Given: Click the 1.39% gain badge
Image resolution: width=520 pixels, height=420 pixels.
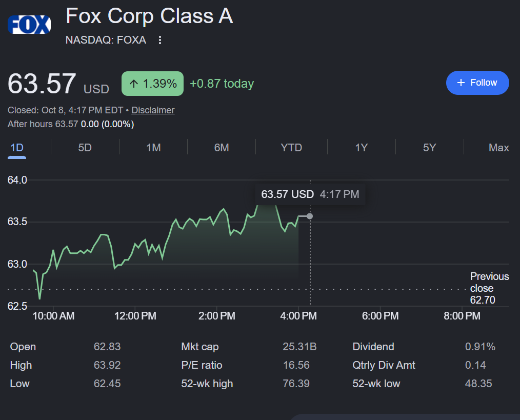Looking at the screenshot, I should click(x=152, y=84).
